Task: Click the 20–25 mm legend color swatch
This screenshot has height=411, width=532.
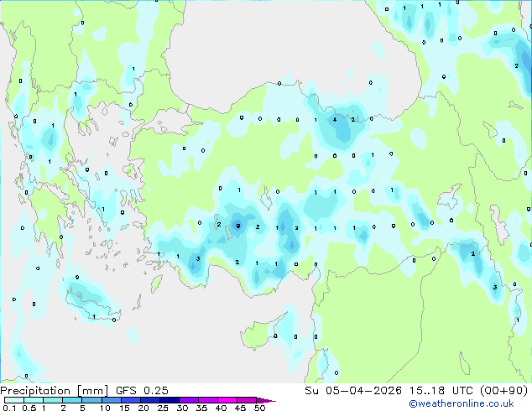Action: click(149, 400)
